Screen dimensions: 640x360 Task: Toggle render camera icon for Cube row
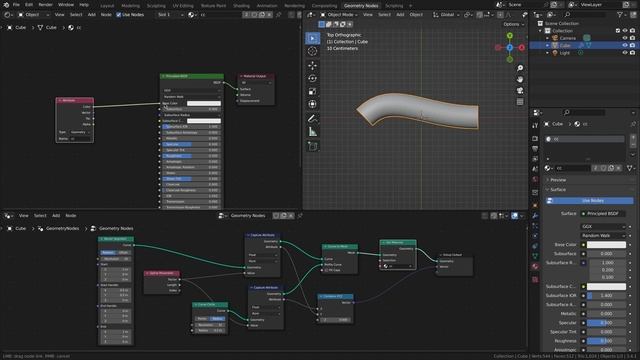pos(632,45)
